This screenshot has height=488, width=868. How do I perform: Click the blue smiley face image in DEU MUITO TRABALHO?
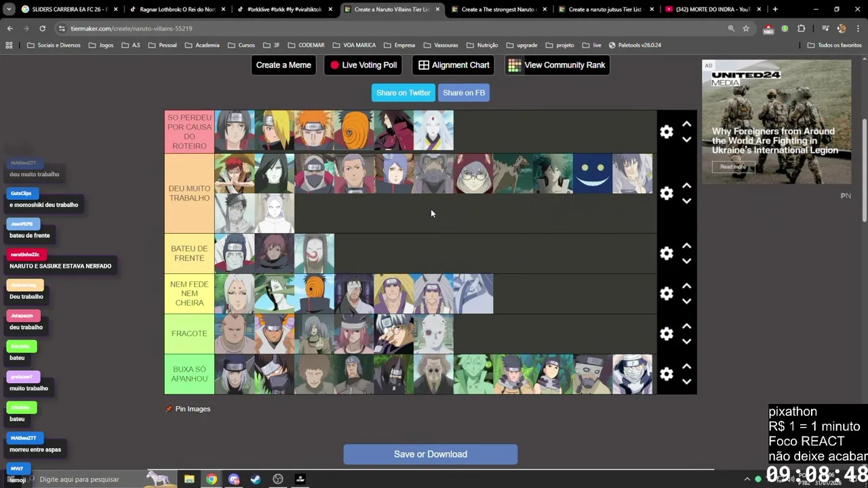593,174
